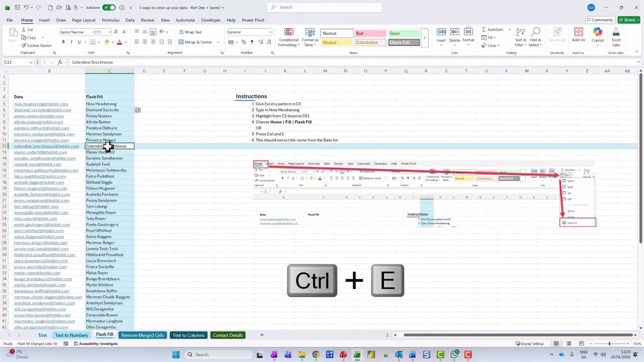Open the Add-ins button
The image size is (644, 362).
(x=579, y=35)
